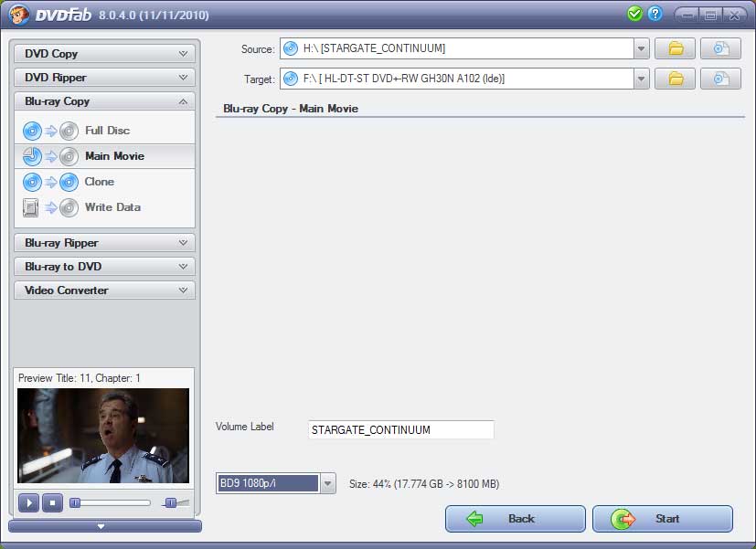Open the Source drive dropdown
The height and width of the screenshot is (549, 756).
[x=641, y=48]
